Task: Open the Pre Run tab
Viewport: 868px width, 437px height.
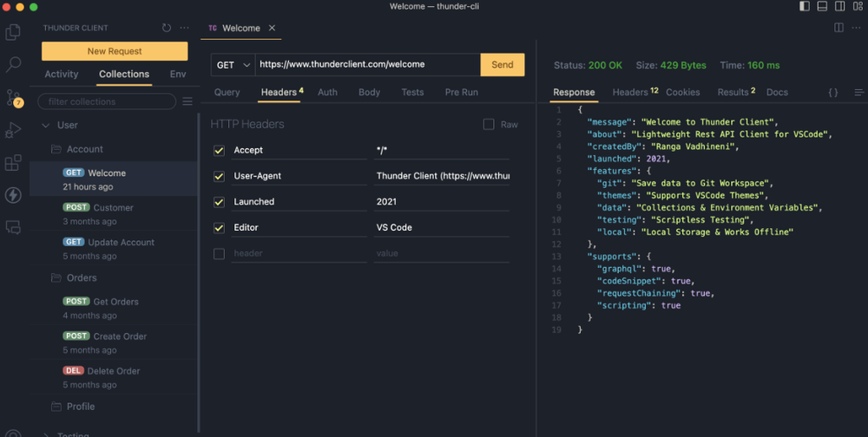Action: [x=462, y=93]
